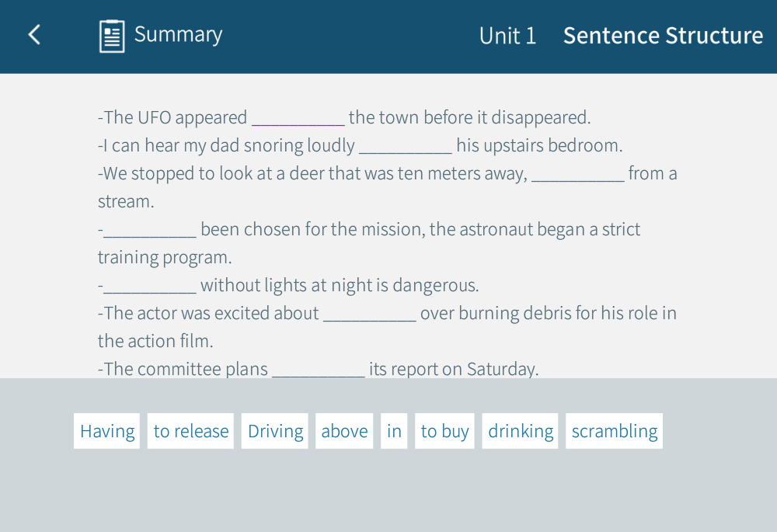Go back using the left arrow
Viewport: 777px width, 532px height.
pos(34,35)
